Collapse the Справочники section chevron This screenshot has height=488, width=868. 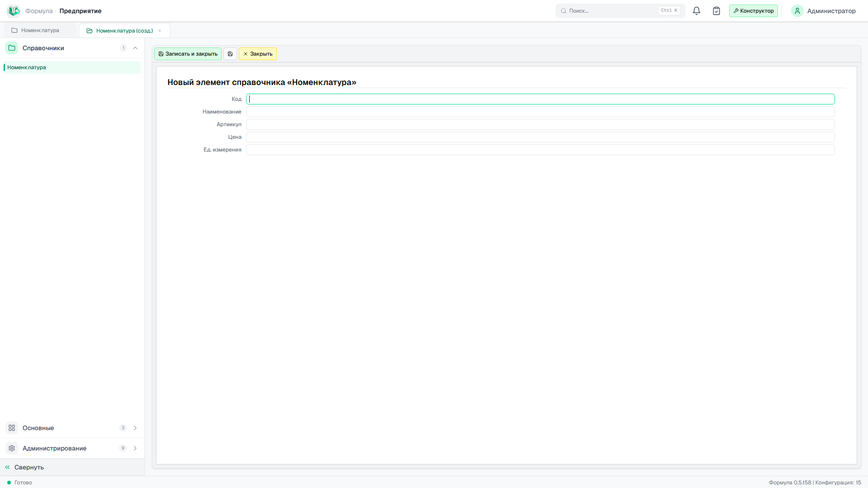[135, 48]
